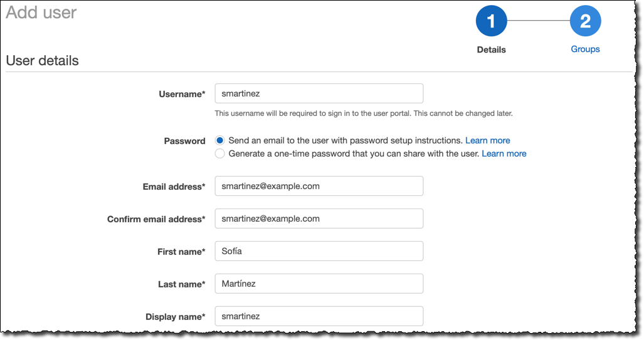This screenshot has width=644, height=340.
Task: Click the Email address label
Action: pos(174,187)
